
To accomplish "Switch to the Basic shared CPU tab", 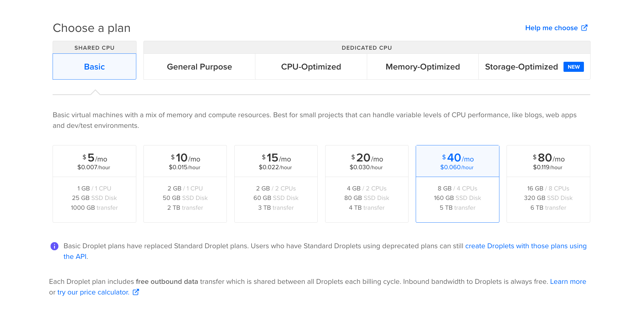I will pos(94,67).
